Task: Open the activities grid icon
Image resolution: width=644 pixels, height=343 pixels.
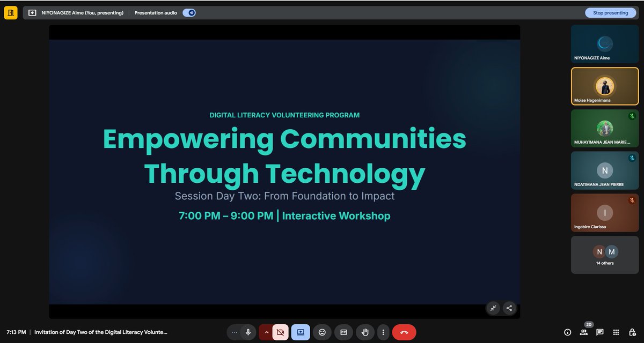Action: 616,332
